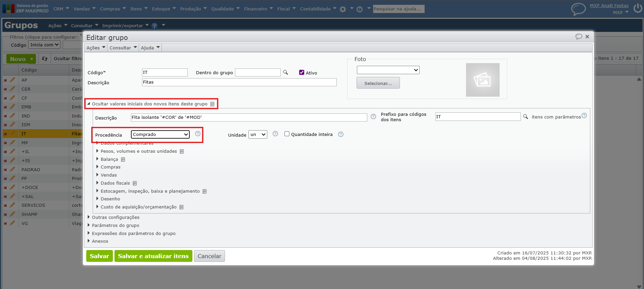The width and height of the screenshot is (644, 289).
Task: Open the chat bubble icon in top bar
Action: [578, 9]
